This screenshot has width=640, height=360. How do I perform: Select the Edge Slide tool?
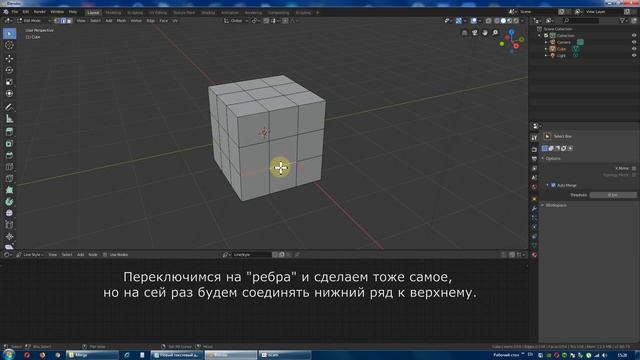click(x=9, y=225)
